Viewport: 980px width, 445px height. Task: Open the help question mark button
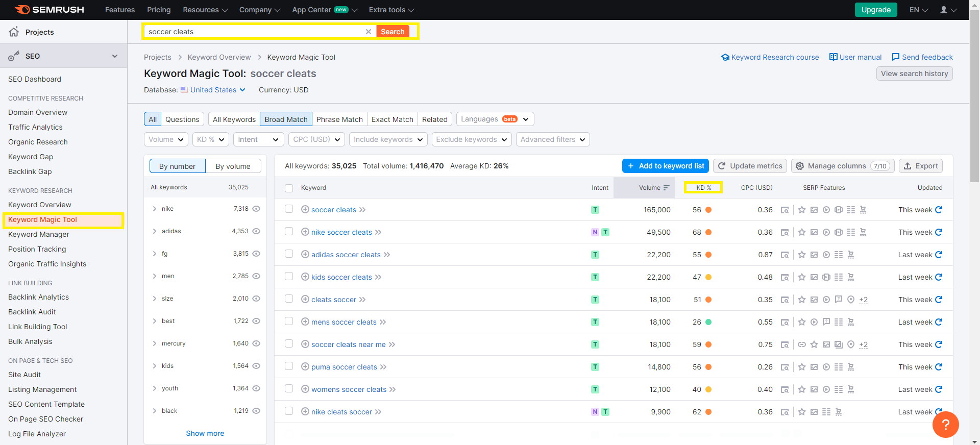pos(945,424)
